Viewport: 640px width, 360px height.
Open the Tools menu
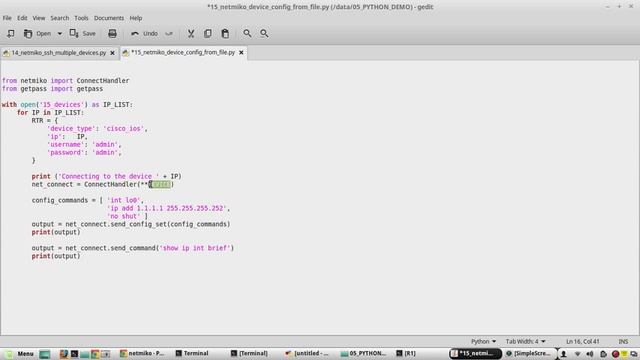[x=81, y=18]
